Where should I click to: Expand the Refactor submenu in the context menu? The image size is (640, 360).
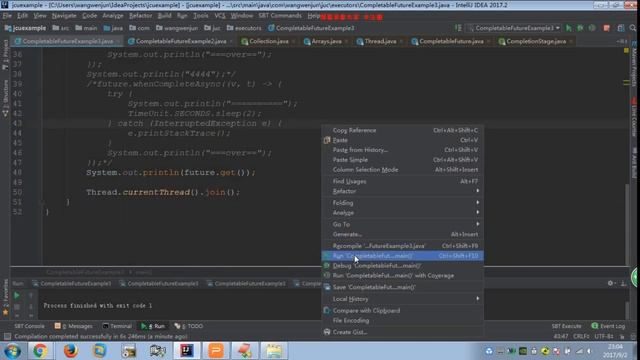click(402, 191)
